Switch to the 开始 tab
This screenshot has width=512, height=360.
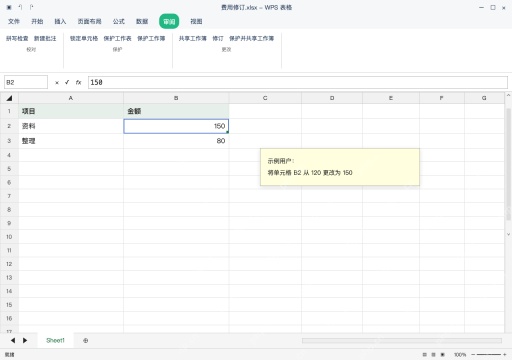pos(37,22)
